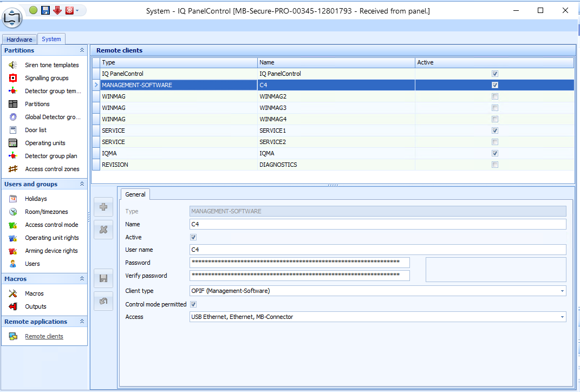
Task: Enable Active checkbox for WINMAG4
Action: [495, 119]
